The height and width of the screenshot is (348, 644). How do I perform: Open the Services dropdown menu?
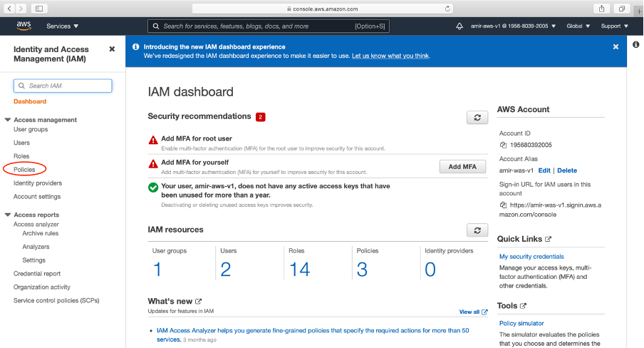pos(63,26)
